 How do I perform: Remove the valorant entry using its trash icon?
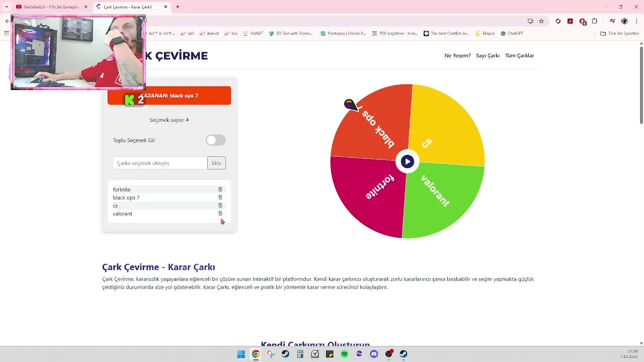coord(220,214)
